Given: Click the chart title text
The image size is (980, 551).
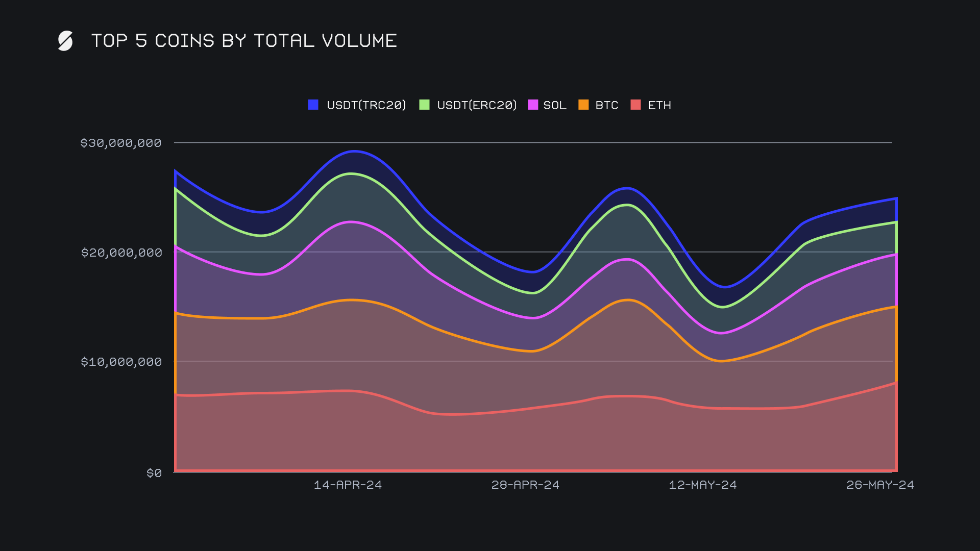Looking at the screenshot, I should pos(244,41).
